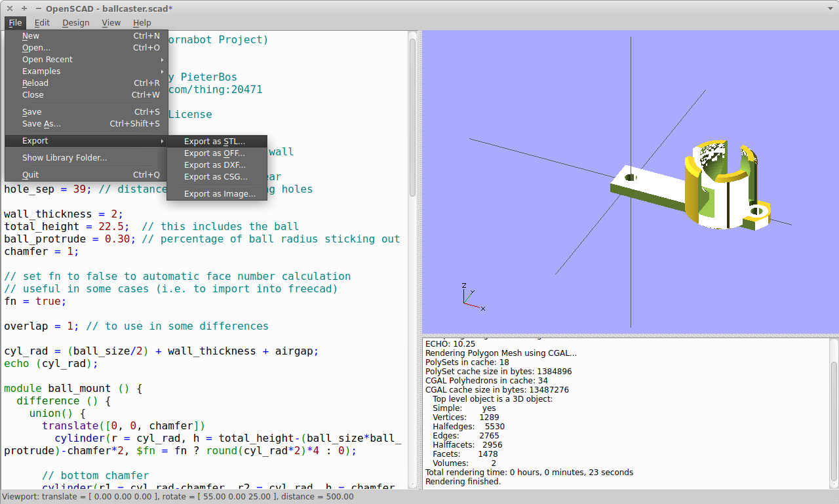Click the 'Halfedges: 5530' console line
839x504 pixels.
pos(469,427)
